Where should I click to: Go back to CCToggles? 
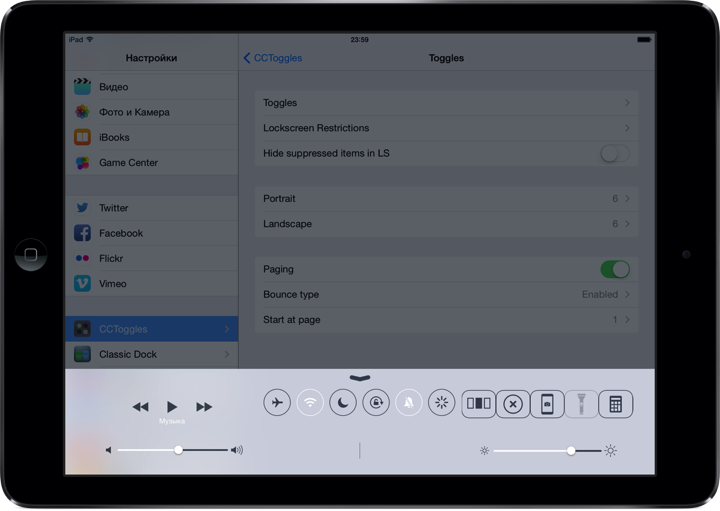coord(272,58)
